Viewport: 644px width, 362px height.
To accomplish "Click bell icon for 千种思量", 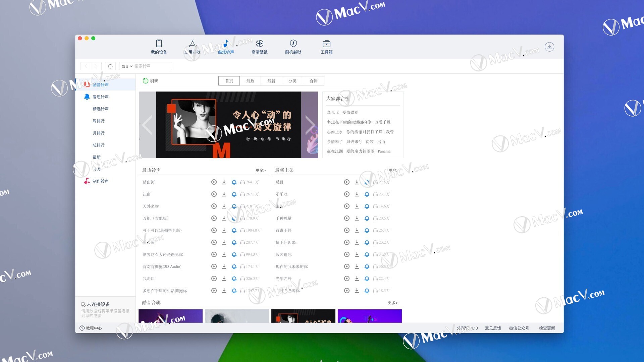I will tap(367, 218).
